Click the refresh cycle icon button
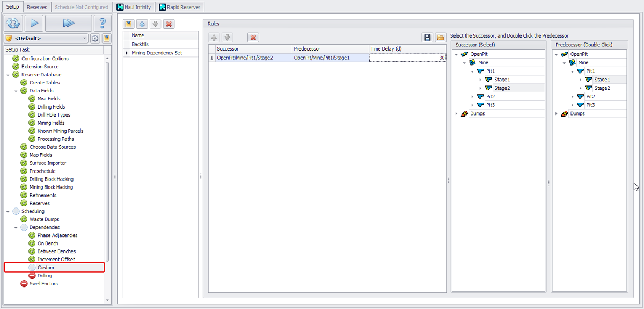The height and width of the screenshot is (309, 644). (13, 23)
